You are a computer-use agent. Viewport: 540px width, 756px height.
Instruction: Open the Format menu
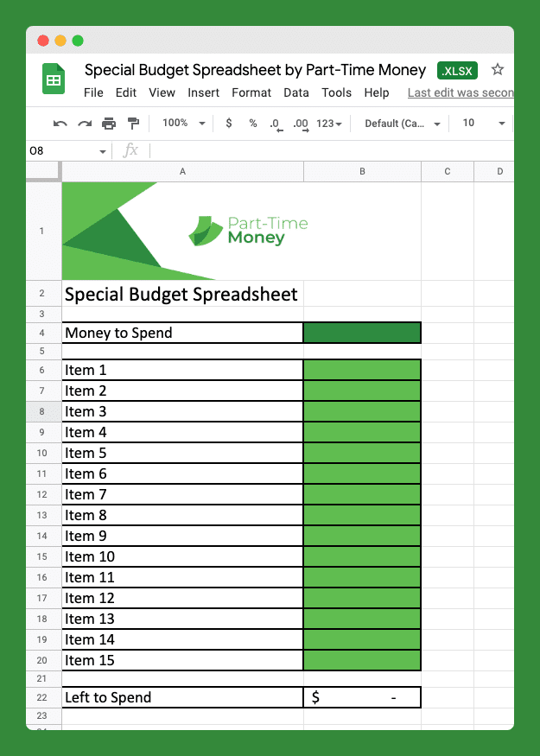pos(251,92)
